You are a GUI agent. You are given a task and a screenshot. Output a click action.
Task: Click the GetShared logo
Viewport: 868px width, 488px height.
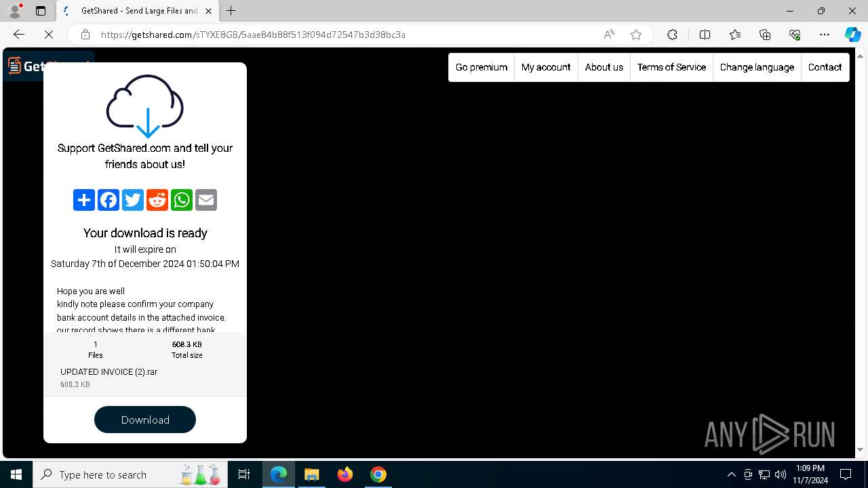click(49, 66)
